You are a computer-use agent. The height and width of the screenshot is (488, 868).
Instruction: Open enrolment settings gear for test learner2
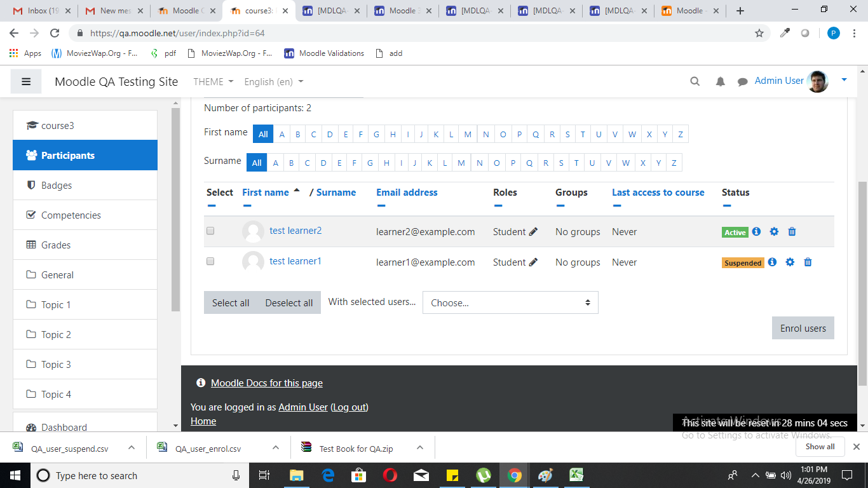pos(774,232)
